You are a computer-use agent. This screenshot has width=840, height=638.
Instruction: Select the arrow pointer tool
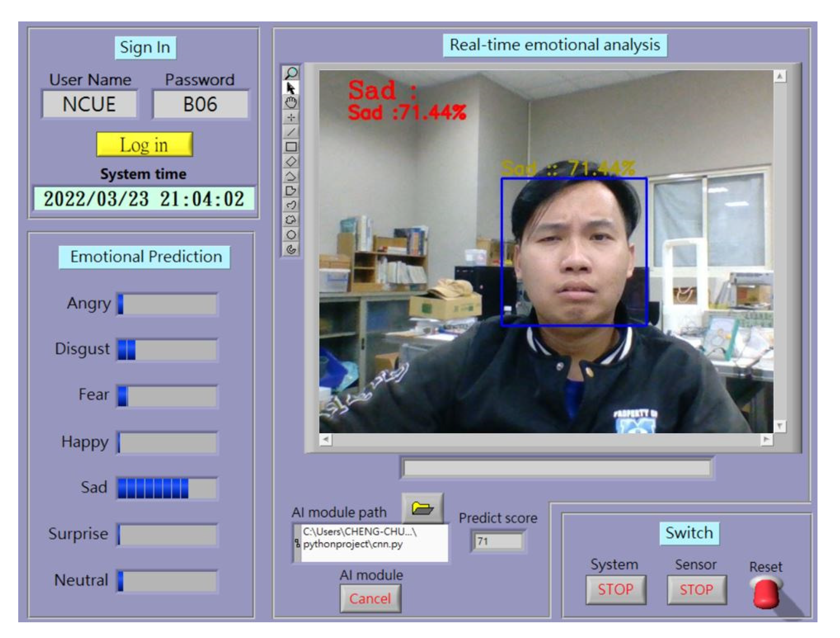point(291,88)
